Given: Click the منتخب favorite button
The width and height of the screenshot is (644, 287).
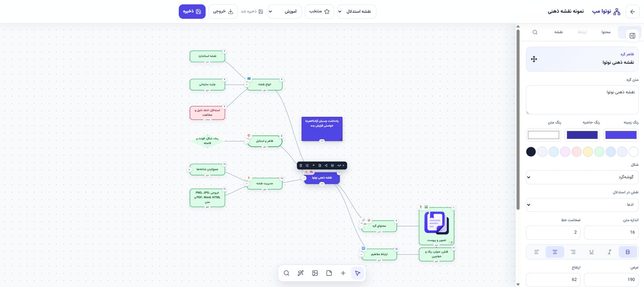Looking at the screenshot, I should pos(319,12).
